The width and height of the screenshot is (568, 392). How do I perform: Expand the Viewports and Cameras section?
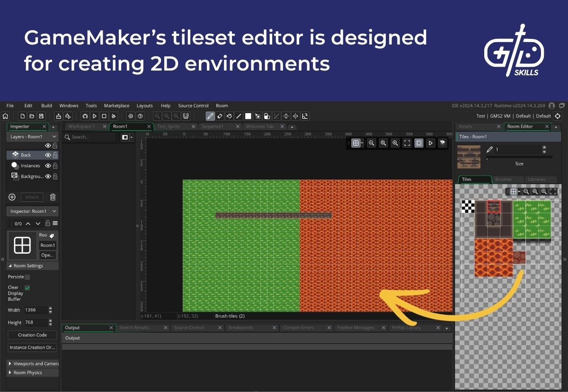pyautogui.click(x=10, y=363)
